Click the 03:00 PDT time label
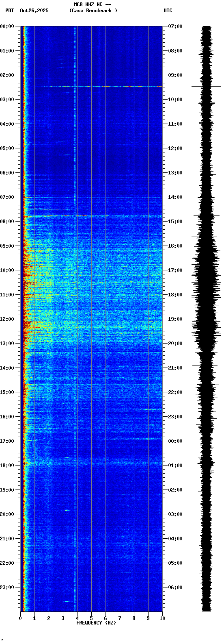 coord(7,100)
